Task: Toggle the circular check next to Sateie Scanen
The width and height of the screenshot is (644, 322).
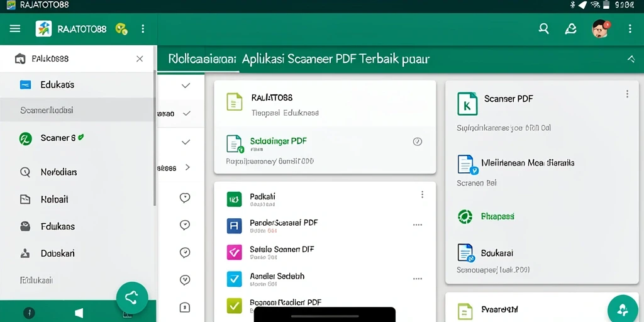Action: pos(185,253)
